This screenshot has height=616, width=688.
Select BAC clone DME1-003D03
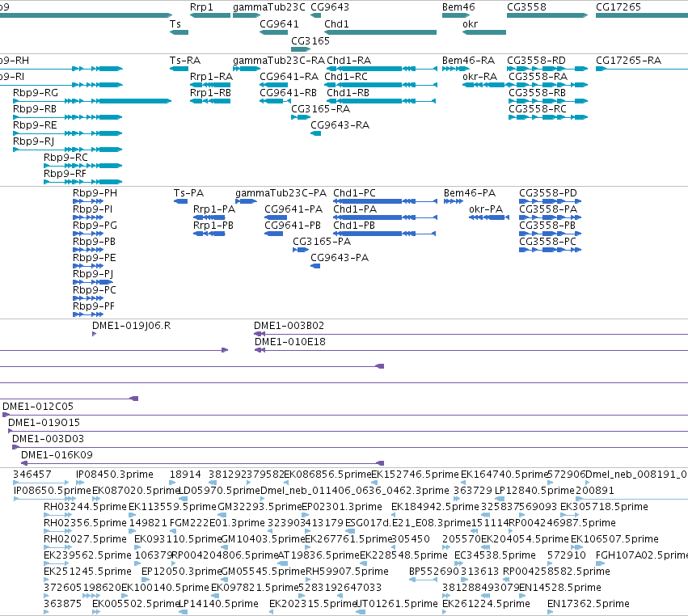(x=350, y=447)
